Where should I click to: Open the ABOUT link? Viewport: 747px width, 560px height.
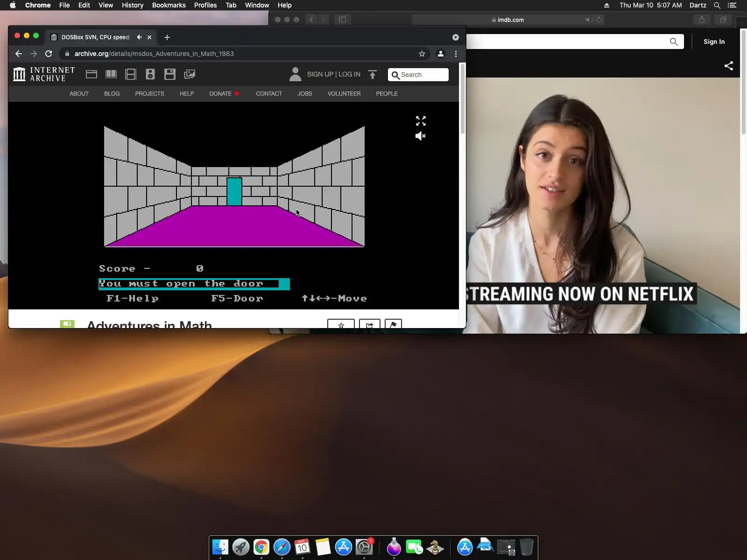coord(79,94)
